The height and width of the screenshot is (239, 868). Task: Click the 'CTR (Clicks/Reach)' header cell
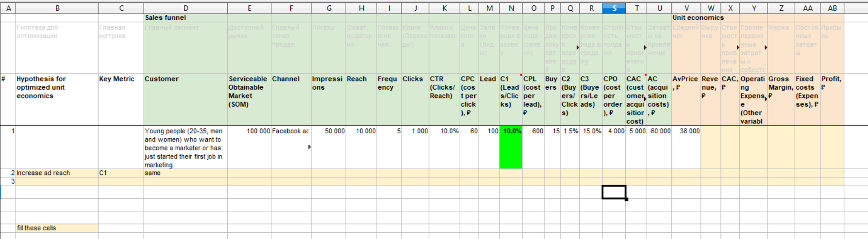coord(444,99)
